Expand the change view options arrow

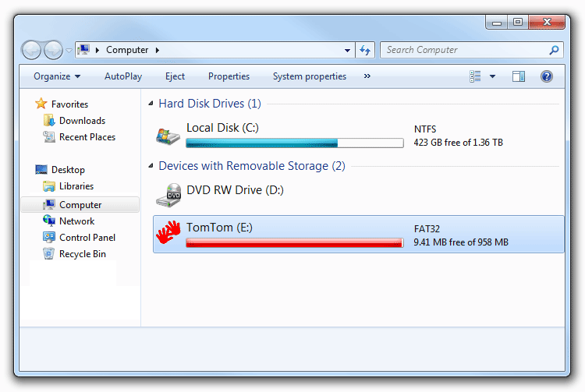(492, 76)
